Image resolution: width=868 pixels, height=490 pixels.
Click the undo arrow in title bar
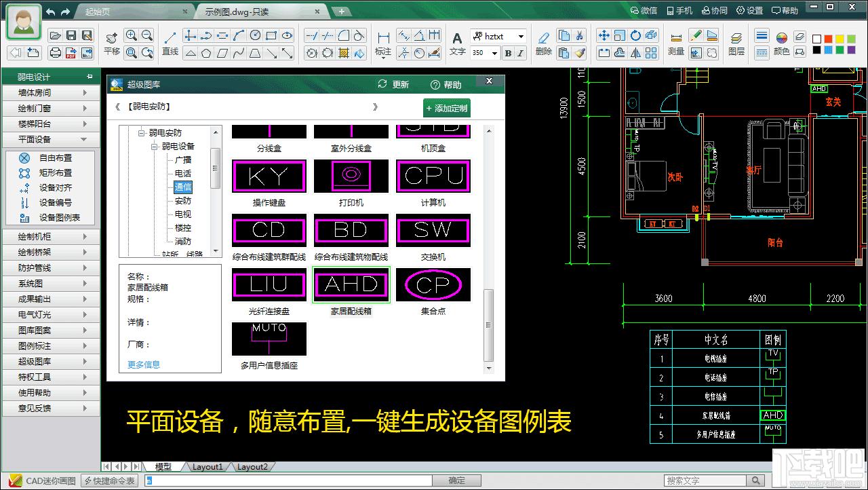(x=51, y=12)
